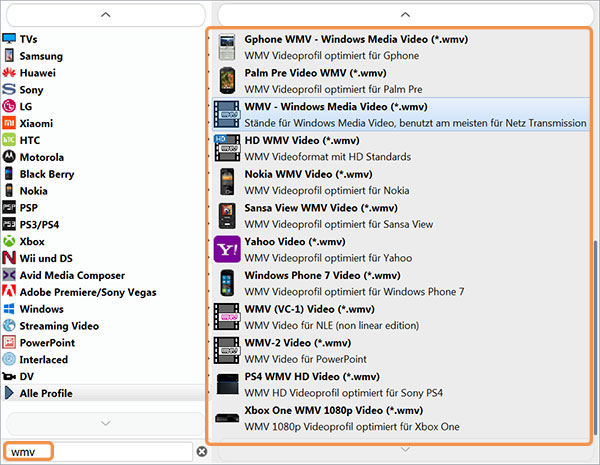Click the DV camcorder icon
The height and width of the screenshot is (465, 600).
click(9, 376)
